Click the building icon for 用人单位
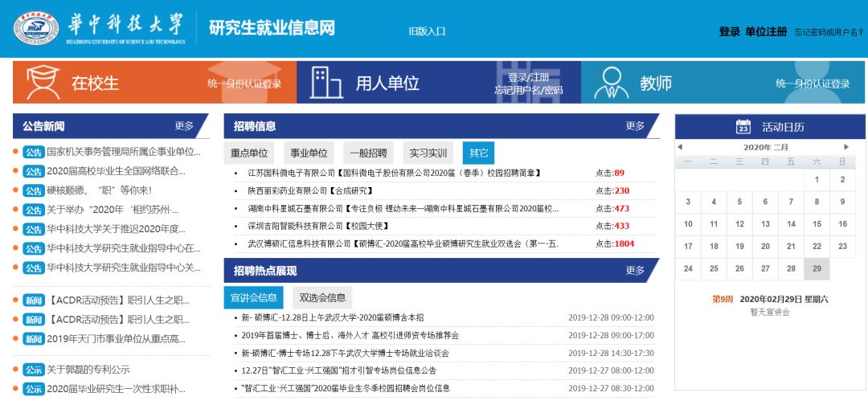This screenshot has height=409, width=868. point(325,83)
